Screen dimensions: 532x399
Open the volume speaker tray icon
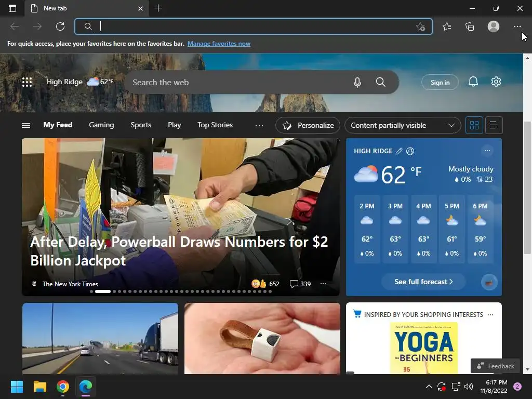[x=469, y=387]
